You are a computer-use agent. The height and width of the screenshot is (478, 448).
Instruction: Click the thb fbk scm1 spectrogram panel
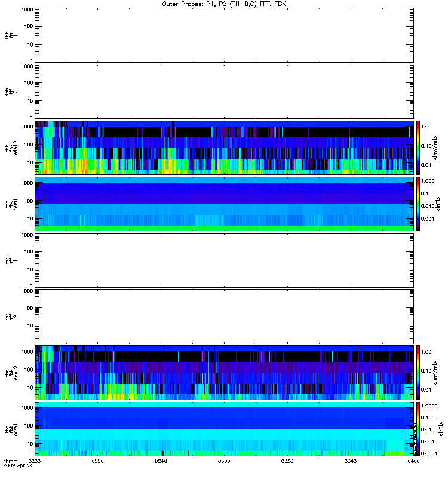(x=225, y=204)
